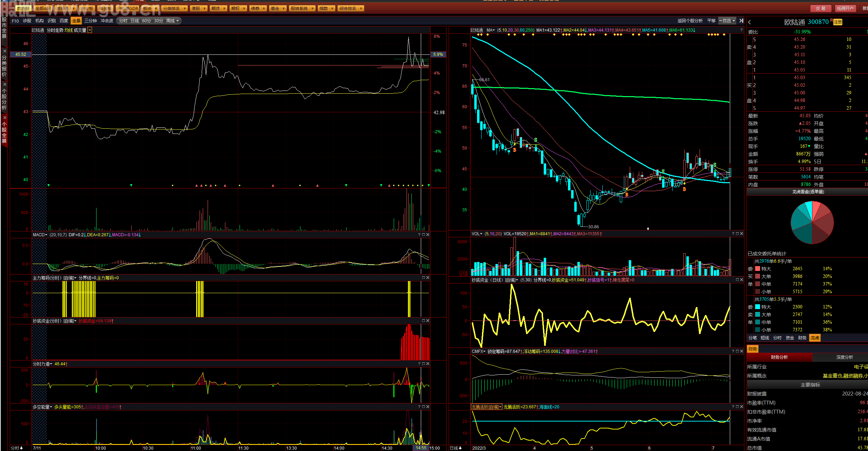This screenshot has width=868, height=451.
Task: Open help for 多空能量 panel
Action: pos(419,407)
